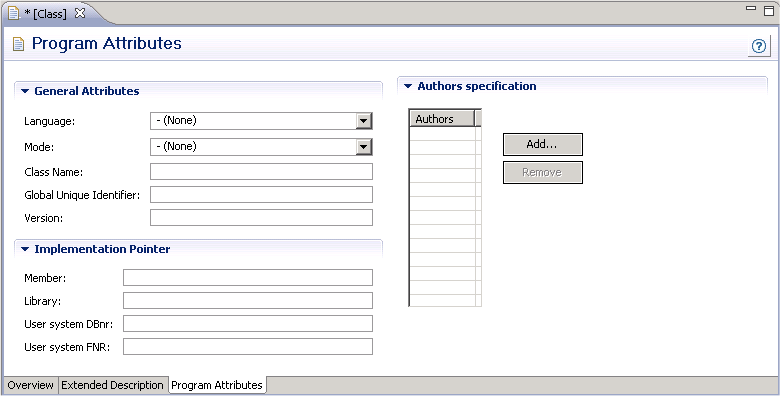Viewport: 780px width, 396px height.
Task: Select the Program Attributes tab
Action: [217, 385]
